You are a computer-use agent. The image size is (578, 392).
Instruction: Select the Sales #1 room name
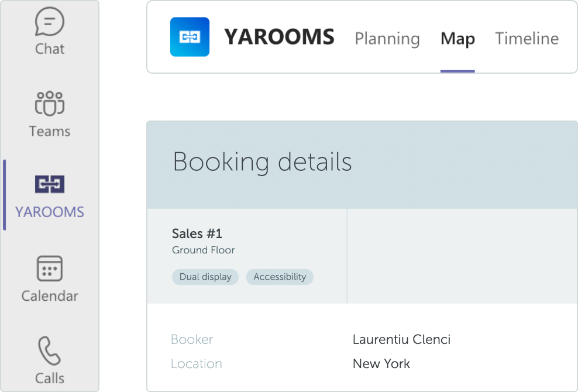(197, 233)
